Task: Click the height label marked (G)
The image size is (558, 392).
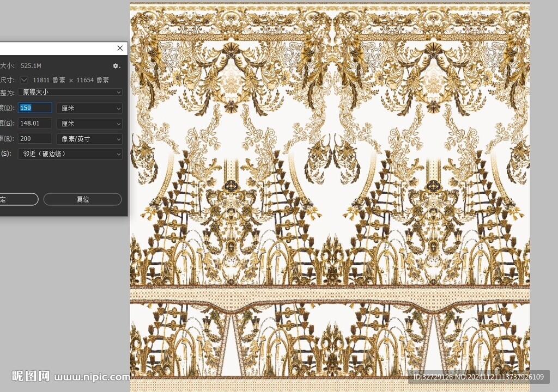Action: pyautogui.click(x=7, y=124)
